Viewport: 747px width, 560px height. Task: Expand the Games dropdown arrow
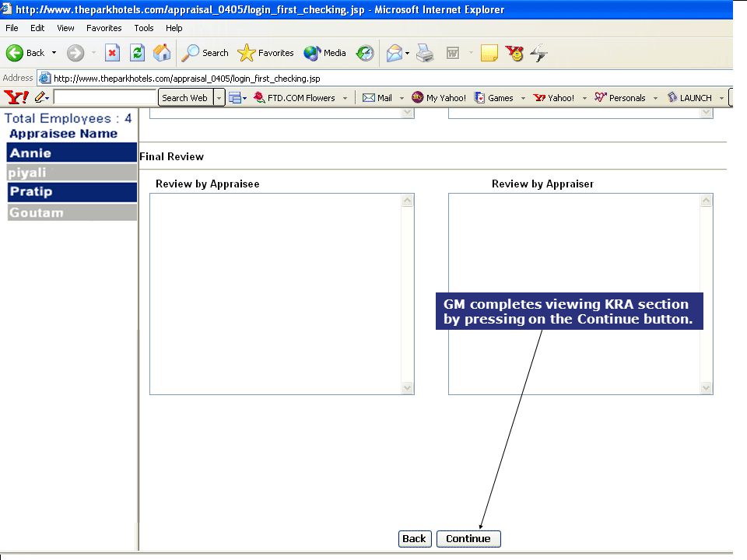[x=523, y=98]
